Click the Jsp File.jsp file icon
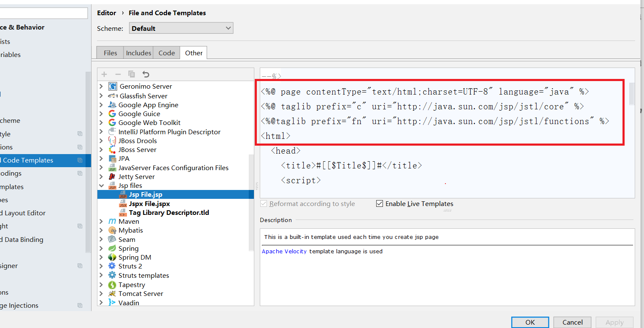Image resolution: width=644 pixels, height=328 pixels. click(x=123, y=195)
